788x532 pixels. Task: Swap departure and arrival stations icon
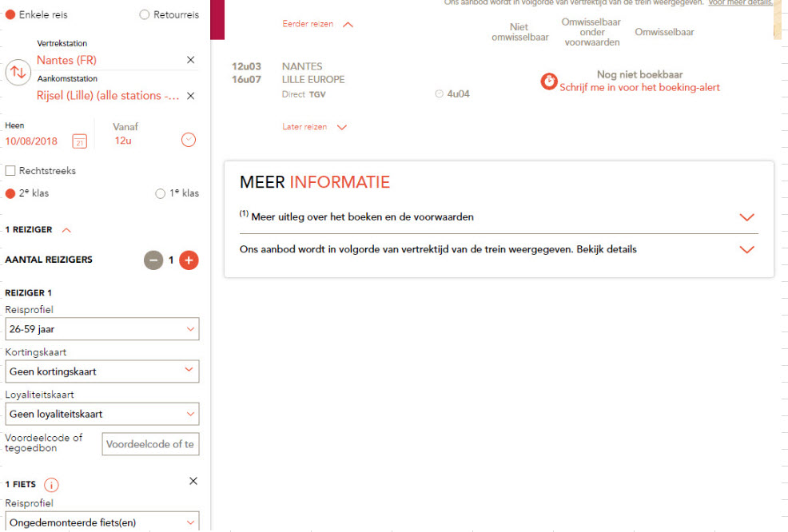tap(18, 72)
